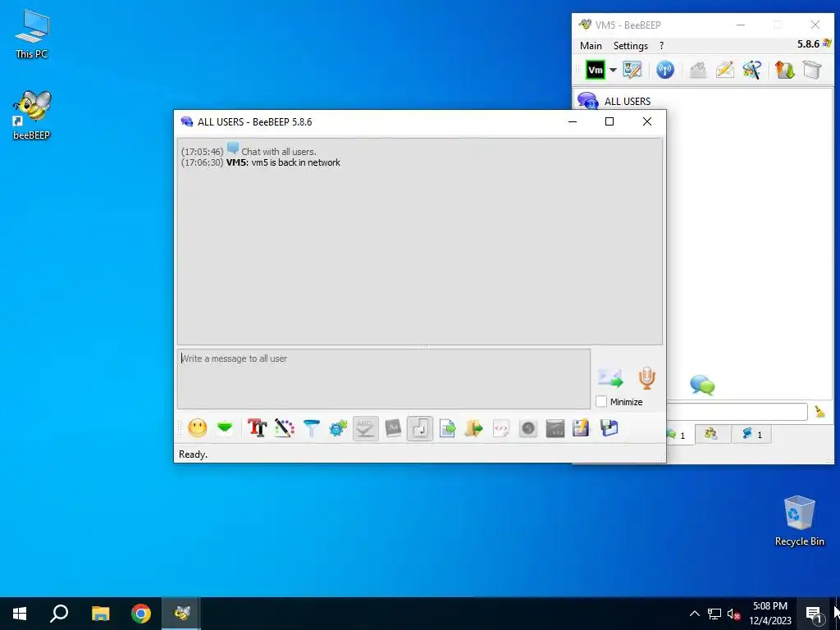The width and height of the screenshot is (840, 630).
Task: Click the Vm user status avatar
Action: click(x=596, y=71)
